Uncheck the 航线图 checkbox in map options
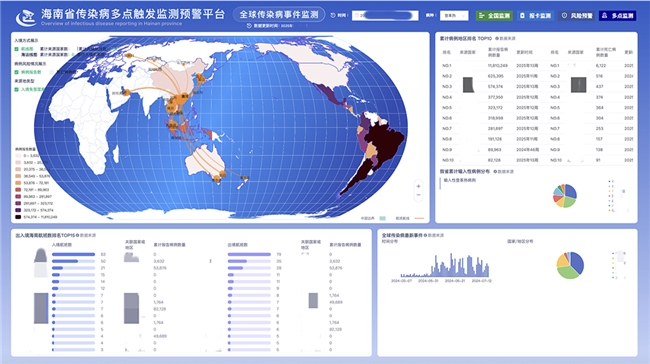This screenshot has width=650, height=364. (x=17, y=49)
